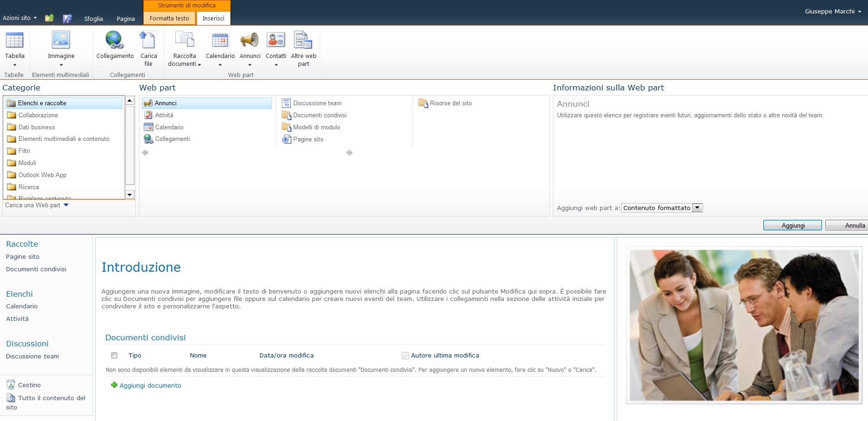
Task: Open Altre web part ribbon icon
Action: pos(303,40)
